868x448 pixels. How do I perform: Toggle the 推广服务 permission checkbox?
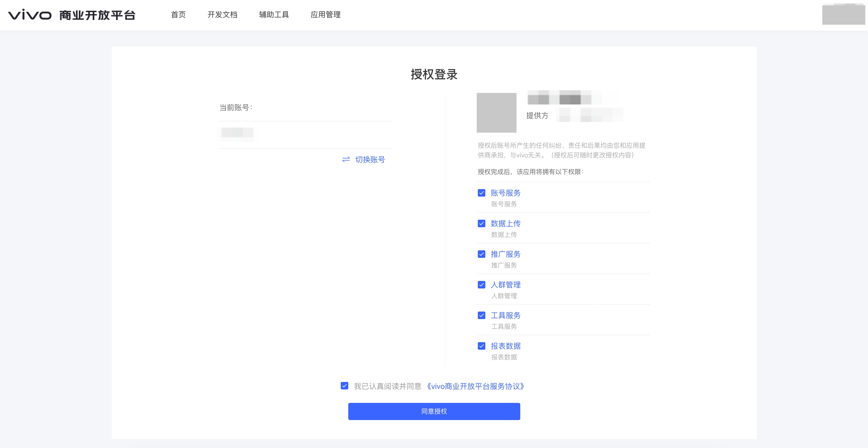pos(482,254)
